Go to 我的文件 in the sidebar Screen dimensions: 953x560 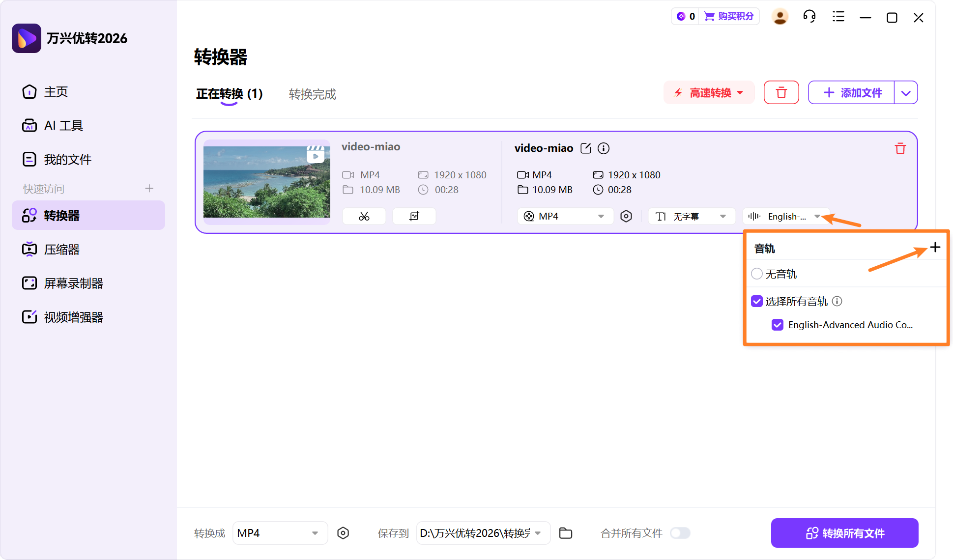[67, 159]
